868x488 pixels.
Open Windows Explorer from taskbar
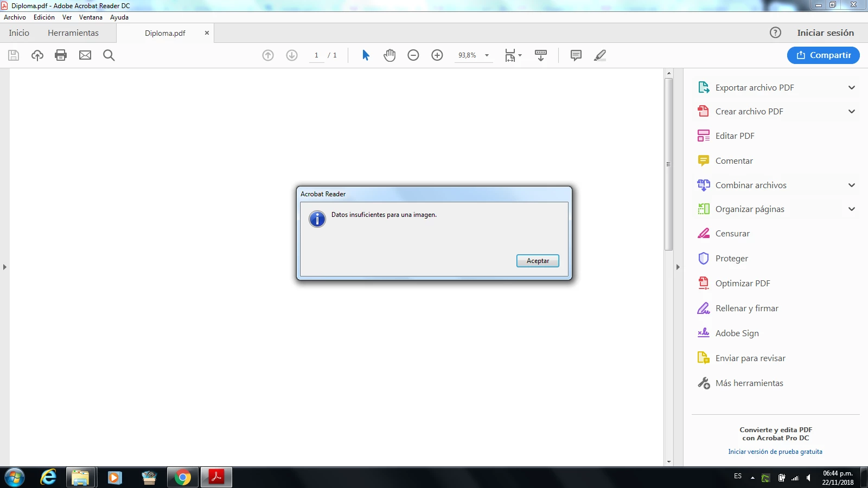point(80,478)
